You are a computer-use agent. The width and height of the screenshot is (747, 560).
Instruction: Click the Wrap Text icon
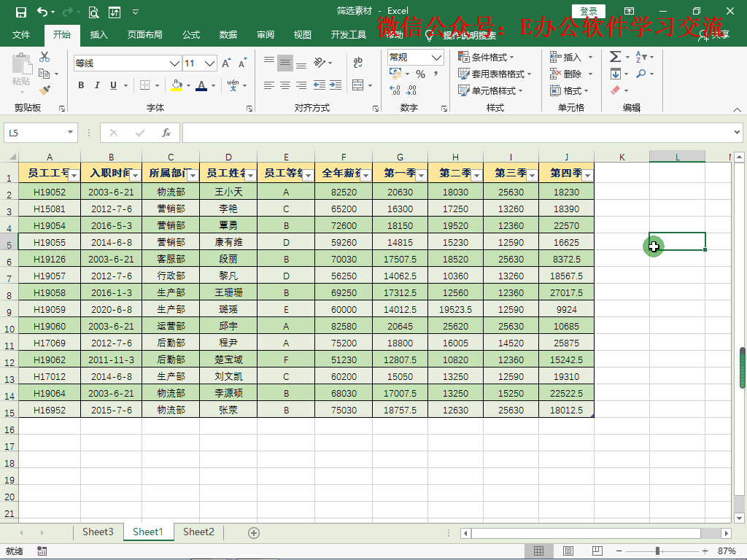click(x=357, y=62)
